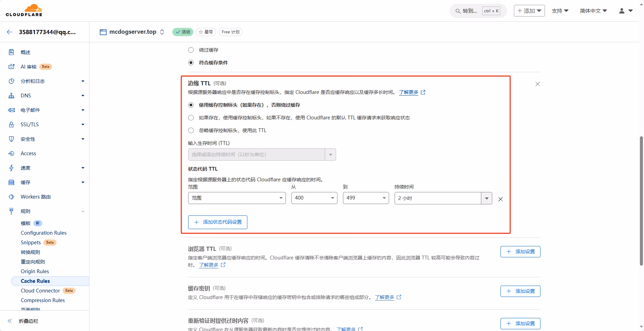Click the Cloudflare logo

tap(24, 10)
